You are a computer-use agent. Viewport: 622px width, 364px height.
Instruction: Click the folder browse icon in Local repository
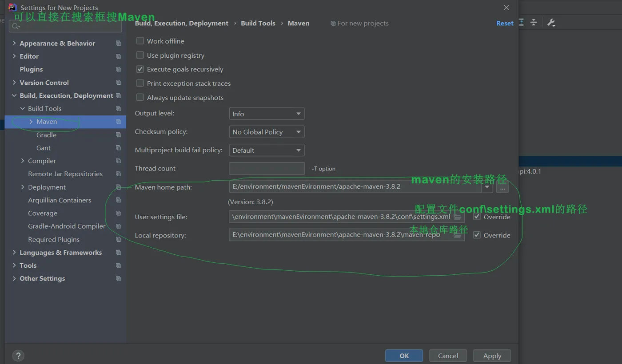[x=457, y=235]
